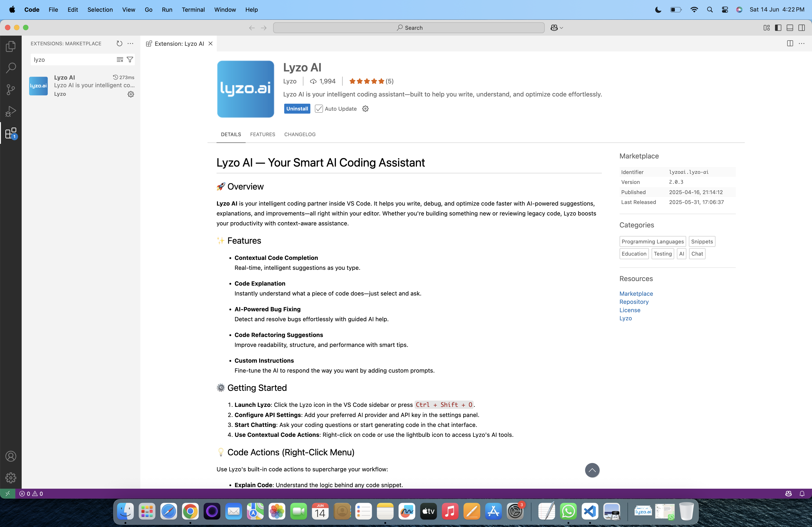Open the Extensions view icon
This screenshot has height=527, width=812.
(x=11, y=133)
